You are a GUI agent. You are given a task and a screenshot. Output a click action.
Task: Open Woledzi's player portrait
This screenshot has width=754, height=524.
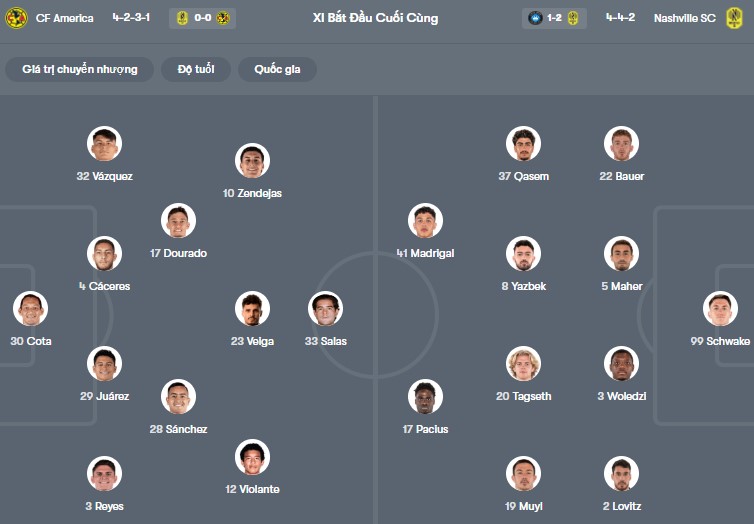(621, 364)
